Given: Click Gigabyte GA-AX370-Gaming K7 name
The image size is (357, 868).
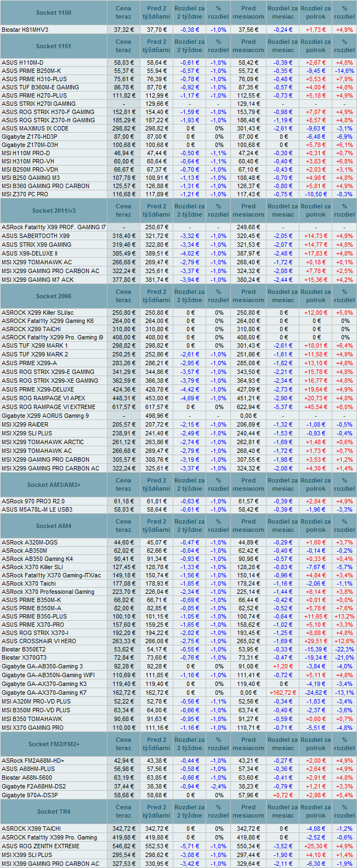Looking at the screenshot, I should tap(44, 693).
